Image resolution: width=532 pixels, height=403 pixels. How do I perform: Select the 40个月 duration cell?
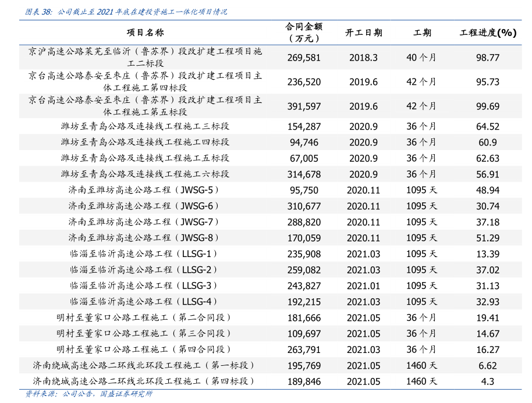click(x=421, y=58)
